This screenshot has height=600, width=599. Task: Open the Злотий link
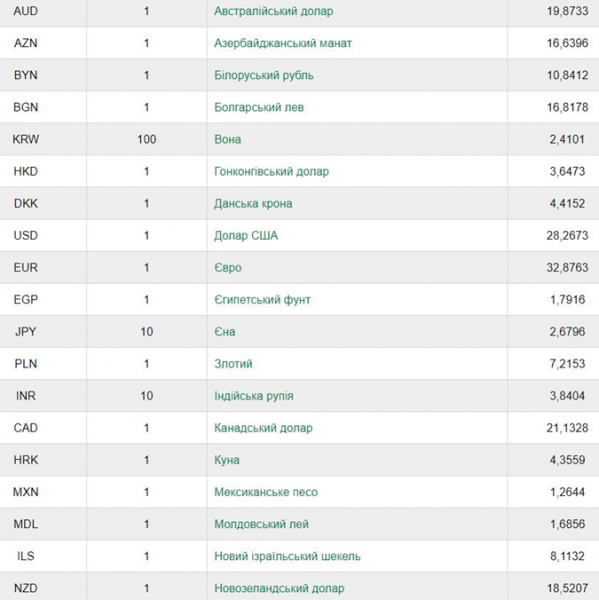click(233, 364)
